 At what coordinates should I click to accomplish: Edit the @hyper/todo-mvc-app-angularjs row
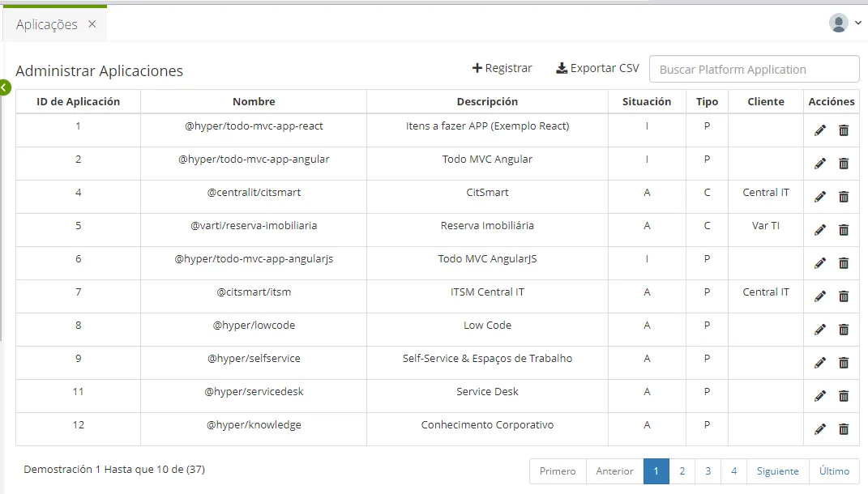pos(820,263)
